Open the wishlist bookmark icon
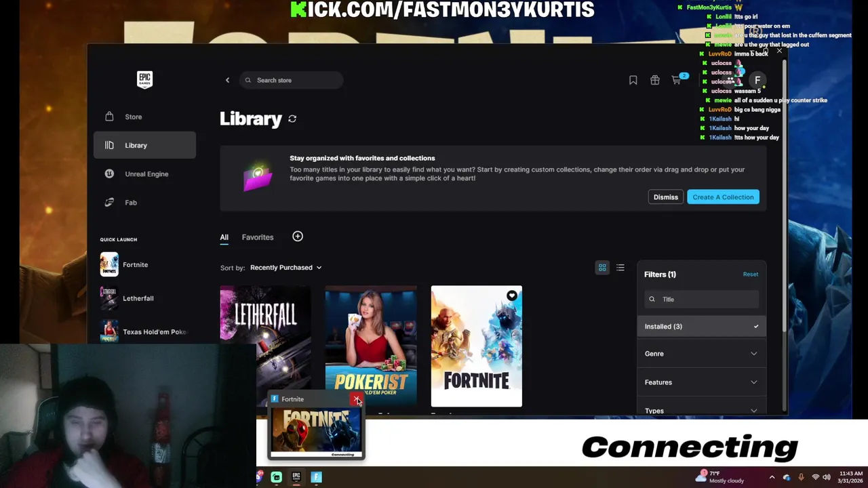 click(x=633, y=80)
